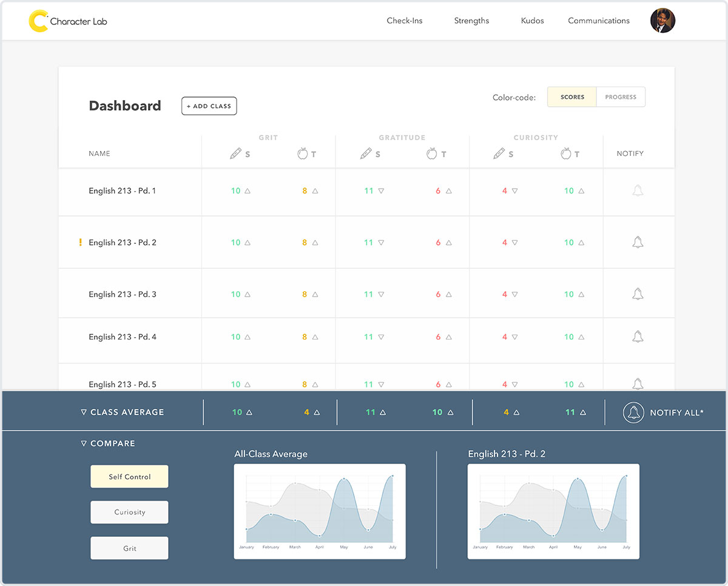Switch color-code to Scores
Viewport: 728px width, 586px height.
click(572, 97)
